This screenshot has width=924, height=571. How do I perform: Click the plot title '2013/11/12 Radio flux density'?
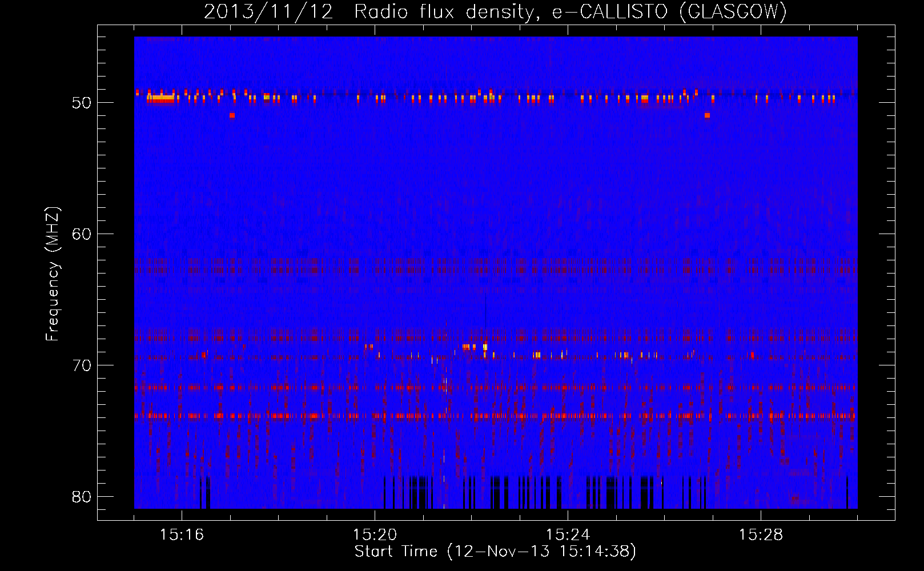[495, 11]
